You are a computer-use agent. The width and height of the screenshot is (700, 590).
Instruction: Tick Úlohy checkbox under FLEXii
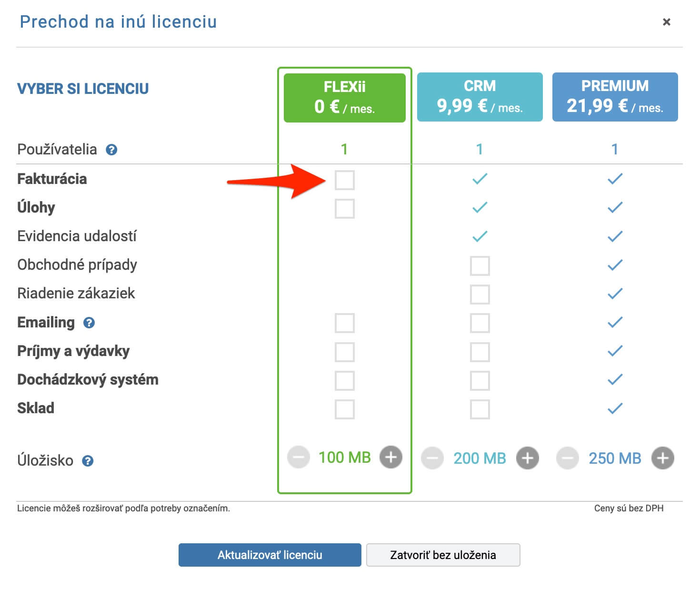pyautogui.click(x=345, y=208)
